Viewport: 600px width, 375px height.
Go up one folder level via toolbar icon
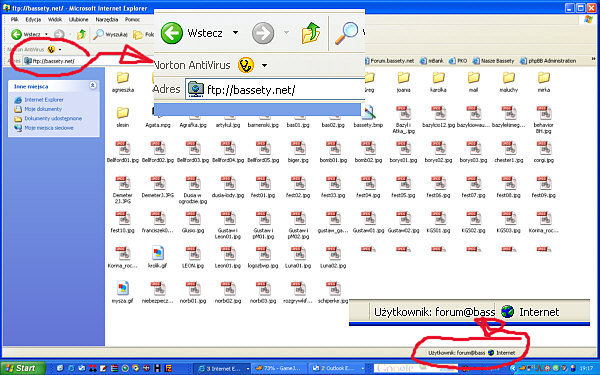click(82, 34)
